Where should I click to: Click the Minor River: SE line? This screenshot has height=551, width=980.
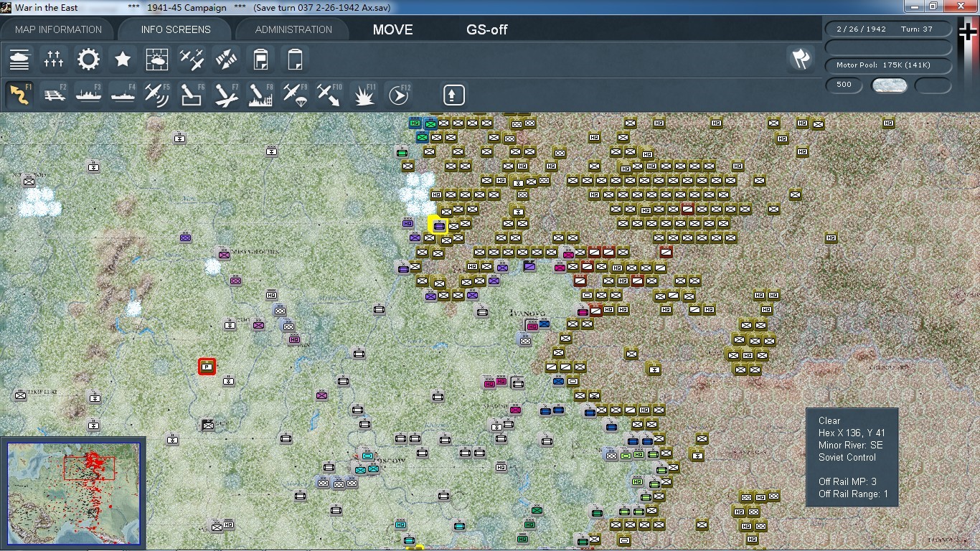(852, 445)
